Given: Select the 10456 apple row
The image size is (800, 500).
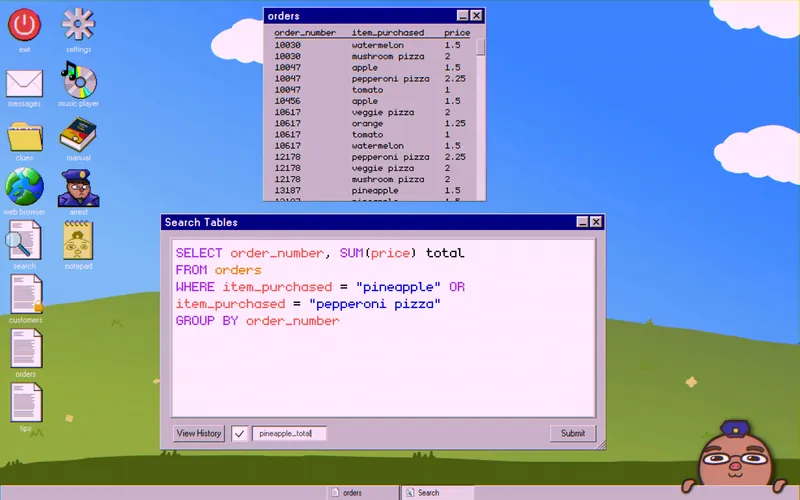Looking at the screenshot, I should [371, 101].
